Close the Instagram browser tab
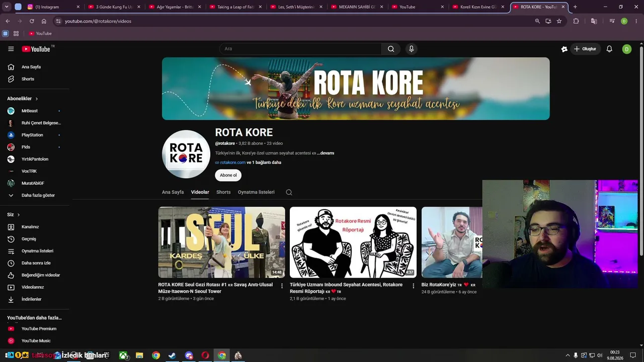The width and height of the screenshot is (644, 362). (78, 7)
